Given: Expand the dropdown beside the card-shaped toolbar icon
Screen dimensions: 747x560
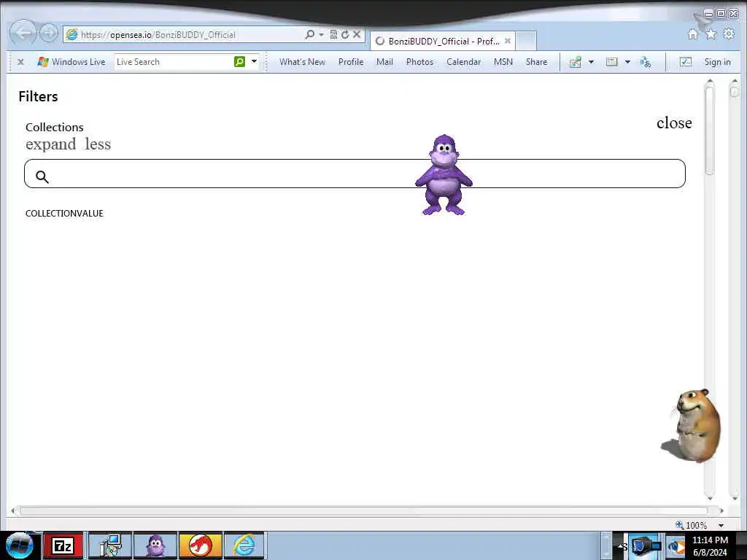Looking at the screenshot, I should click(x=627, y=62).
